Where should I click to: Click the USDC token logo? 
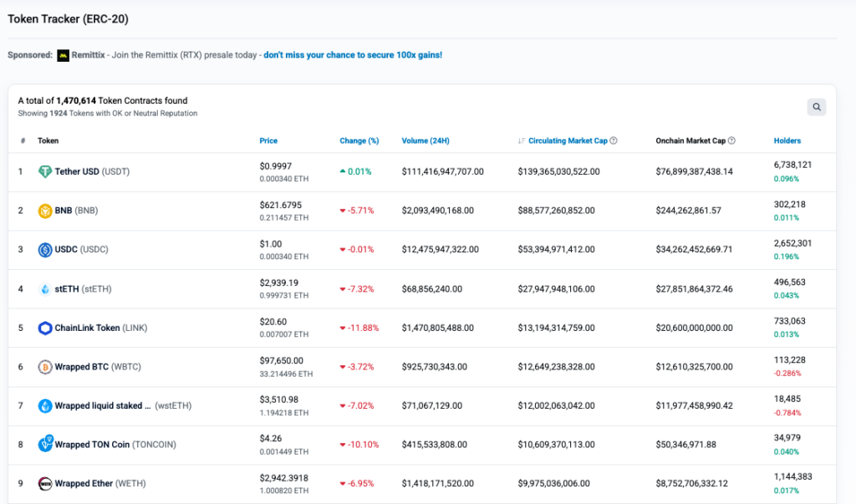coord(45,250)
